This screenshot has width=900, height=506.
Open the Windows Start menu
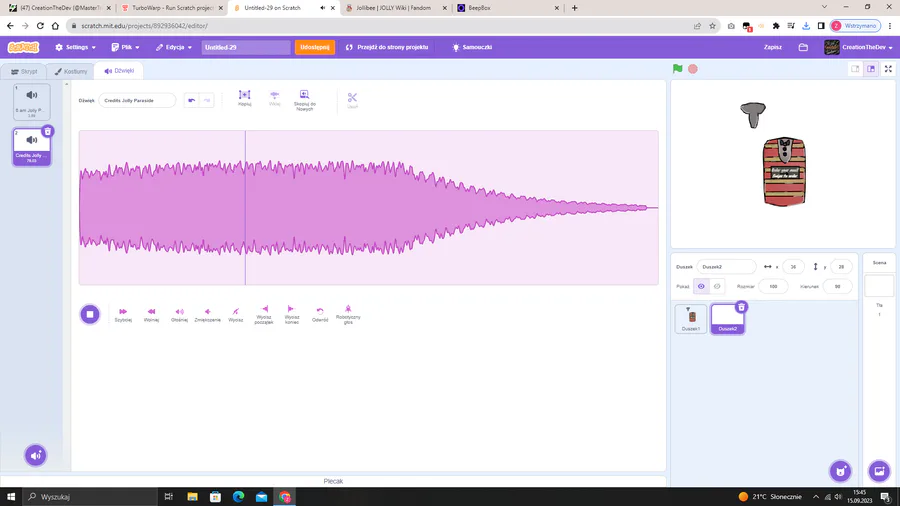coord(11,496)
